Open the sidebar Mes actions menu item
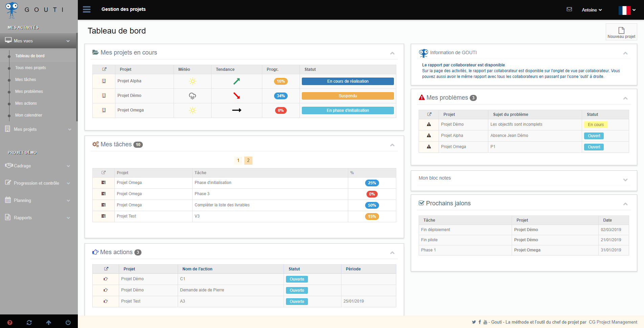The width and height of the screenshot is (644, 328). click(26, 103)
